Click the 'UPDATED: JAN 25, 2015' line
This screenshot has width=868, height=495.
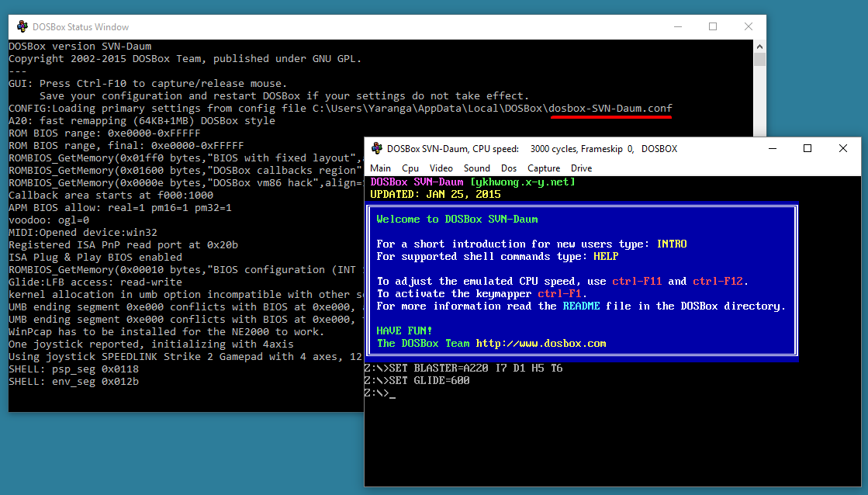pos(435,194)
